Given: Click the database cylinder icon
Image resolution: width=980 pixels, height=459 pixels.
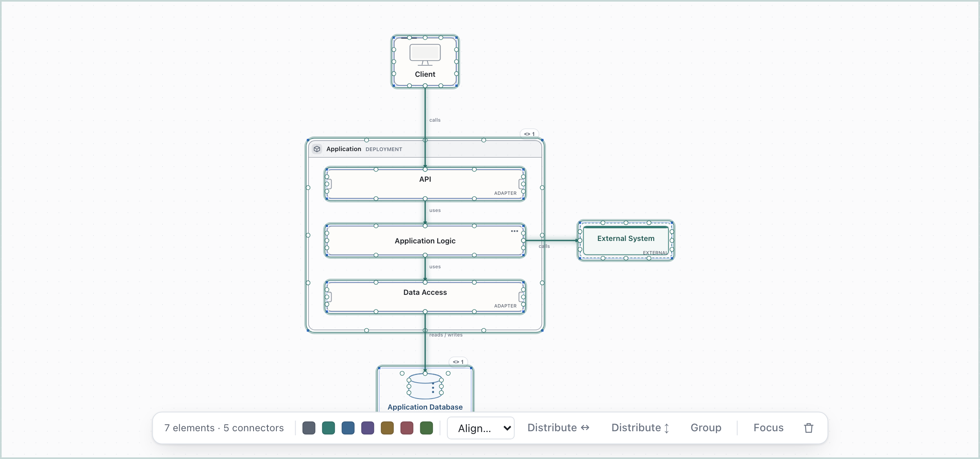Looking at the screenshot, I should point(425,386).
